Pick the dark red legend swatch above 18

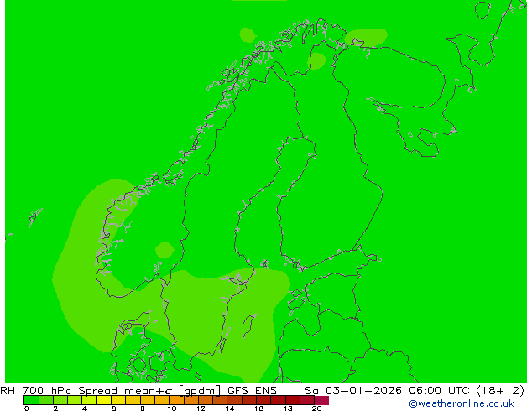pyautogui.click(x=293, y=400)
